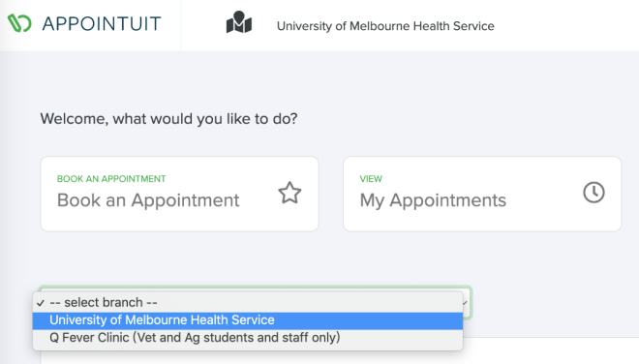This screenshot has height=364, width=639.
Task: Click the clinic name in the header
Action: tap(385, 26)
